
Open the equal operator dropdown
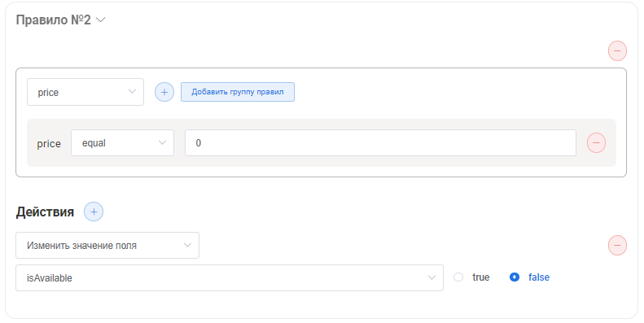tap(122, 143)
